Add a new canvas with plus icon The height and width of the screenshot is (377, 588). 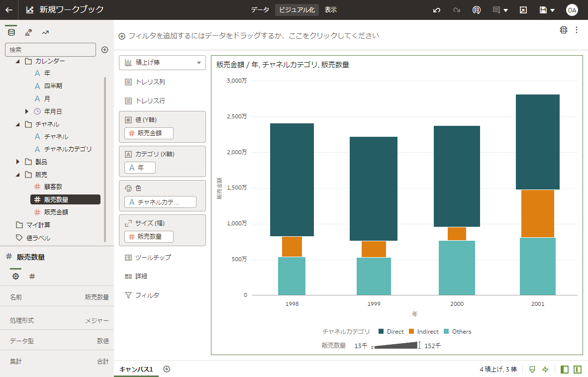tap(167, 369)
